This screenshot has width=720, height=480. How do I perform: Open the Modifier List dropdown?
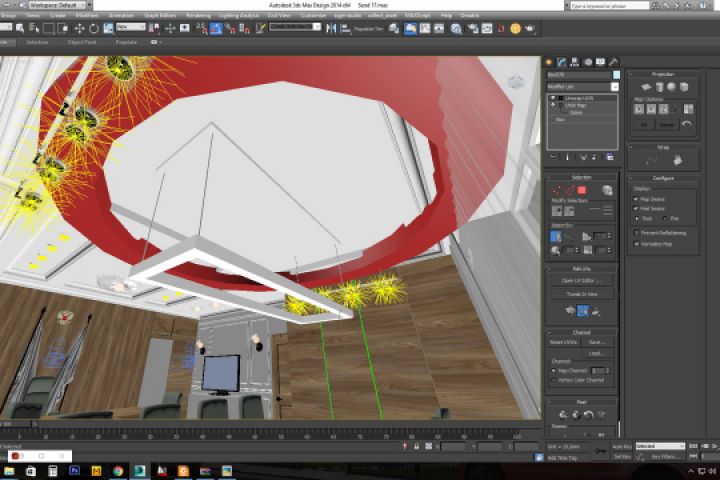615,87
